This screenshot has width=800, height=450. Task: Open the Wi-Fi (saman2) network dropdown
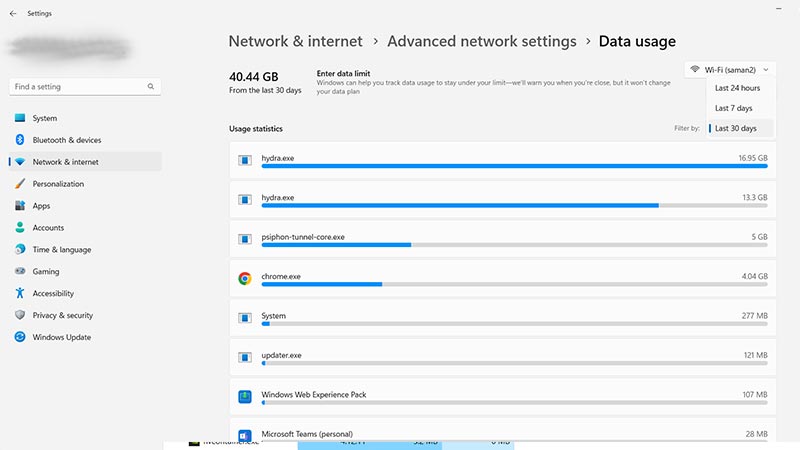point(730,69)
